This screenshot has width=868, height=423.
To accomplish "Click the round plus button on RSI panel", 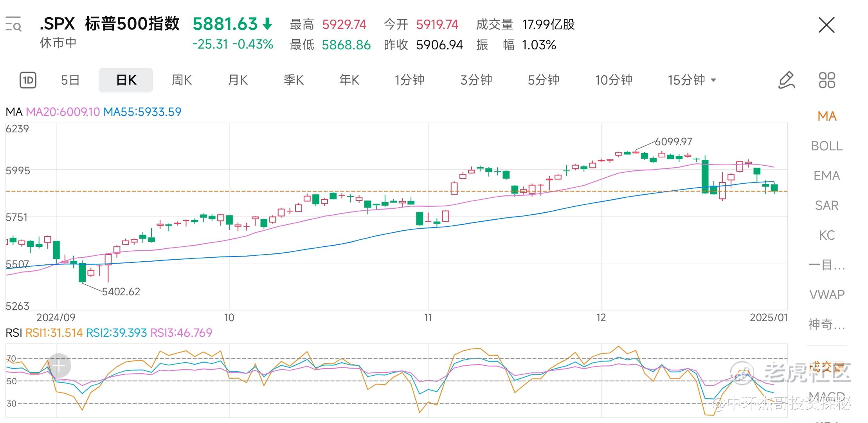I will 59,366.
